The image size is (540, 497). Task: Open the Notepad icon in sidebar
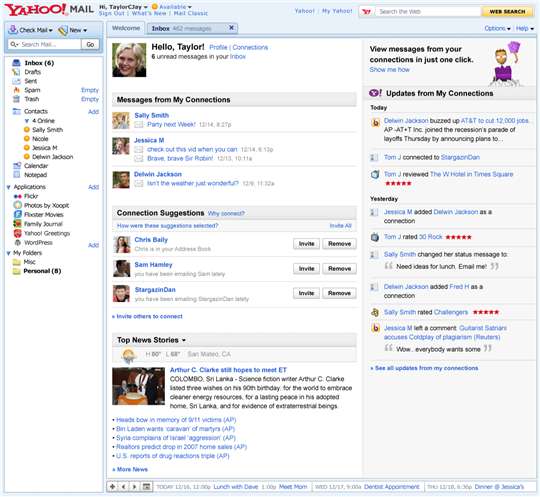coord(17,175)
